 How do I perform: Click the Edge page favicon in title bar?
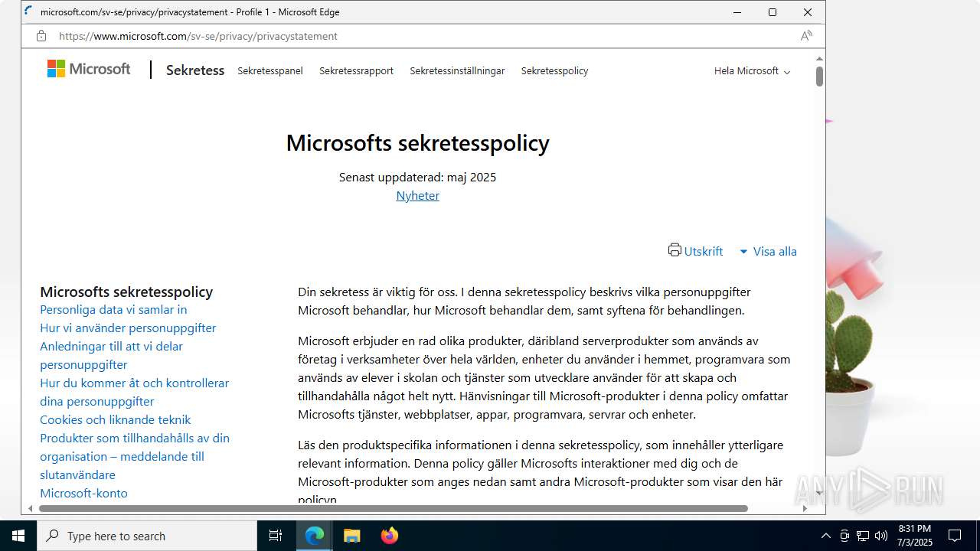(29, 11)
